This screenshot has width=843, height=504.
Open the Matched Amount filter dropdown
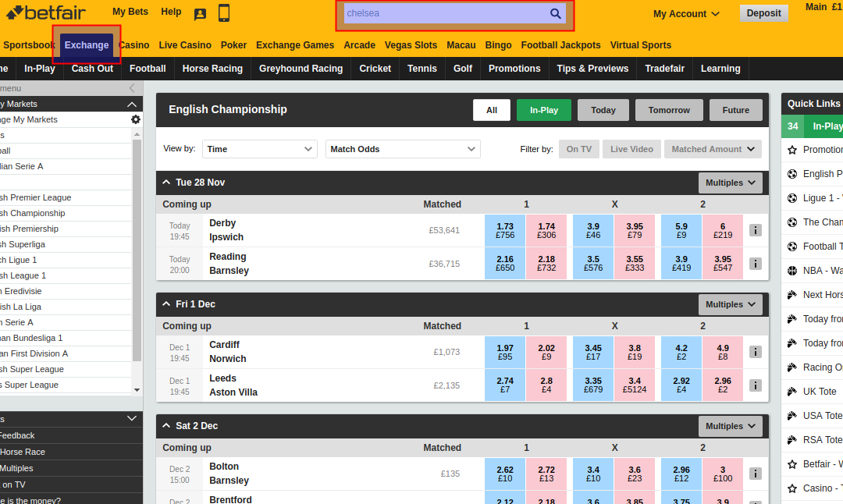(x=713, y=149)
